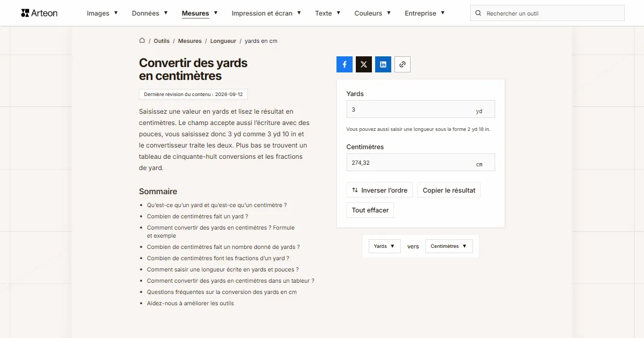Open the Centimètres target unit dropdown
This screenshot has width=644, height=338.
tap(449, 246)
